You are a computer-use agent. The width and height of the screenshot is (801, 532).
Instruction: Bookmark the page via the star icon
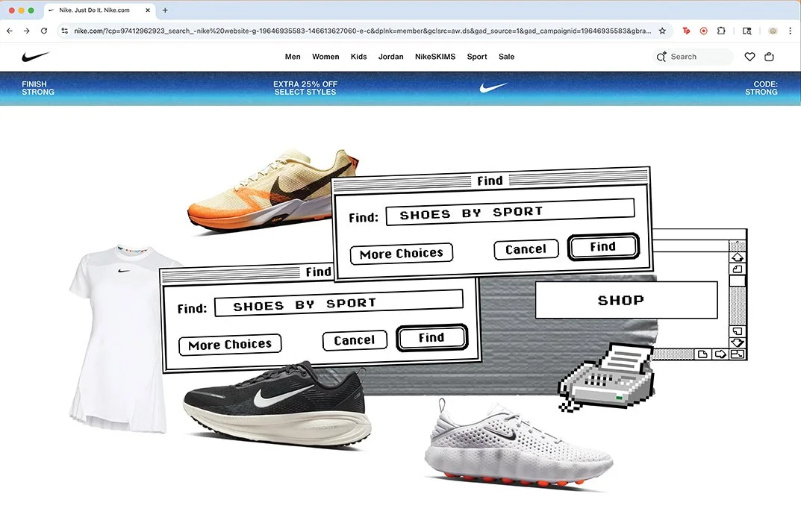[x=662, y=31]
